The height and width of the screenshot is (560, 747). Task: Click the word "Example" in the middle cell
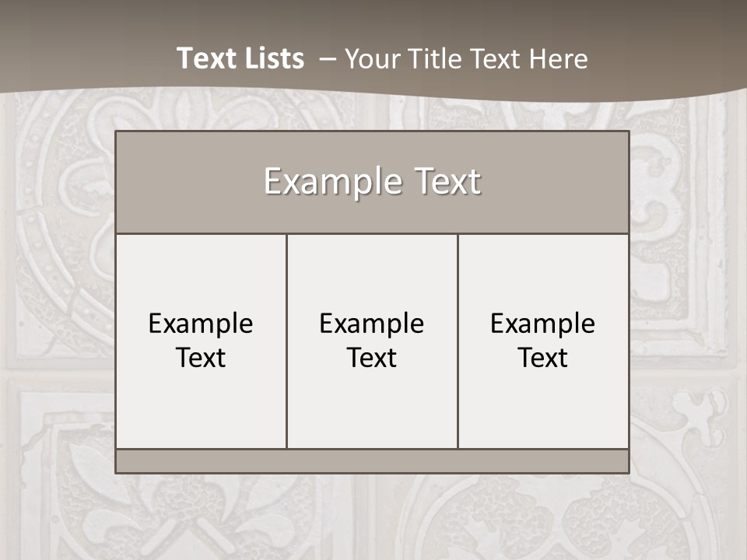[x=372, y=324]
